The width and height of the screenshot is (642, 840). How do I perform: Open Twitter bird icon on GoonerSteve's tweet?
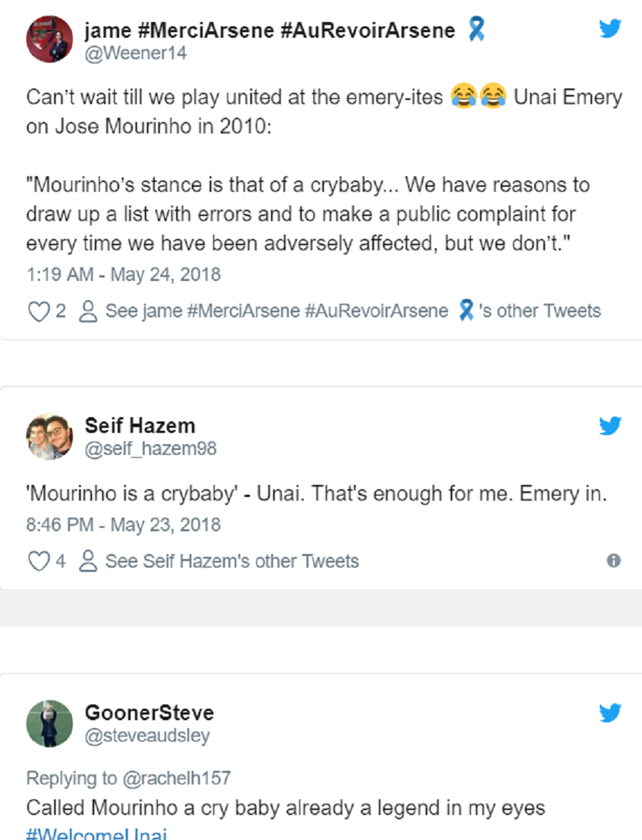(x=610, y=712)
